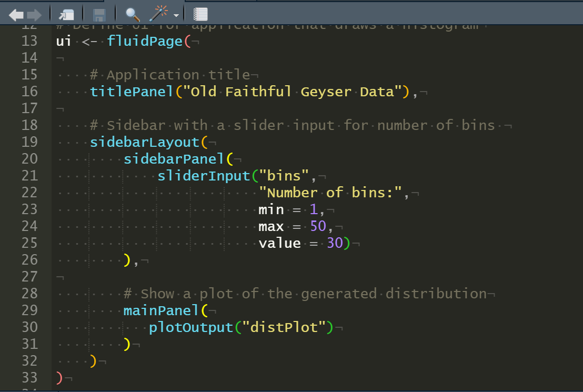Click the '# Application title' comment
The height and width of the screenshot is (392, 583).
170,75
